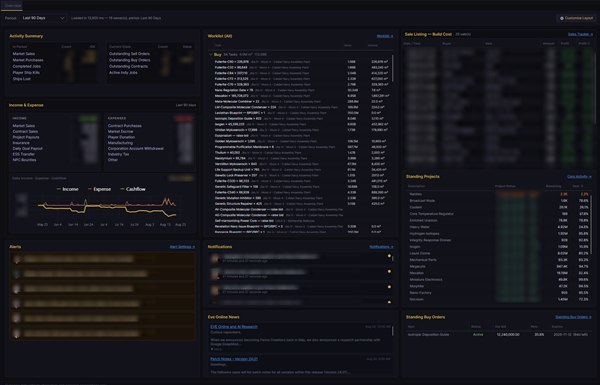Click the 12,240,000.00 buy order value

tap(508, 334)
